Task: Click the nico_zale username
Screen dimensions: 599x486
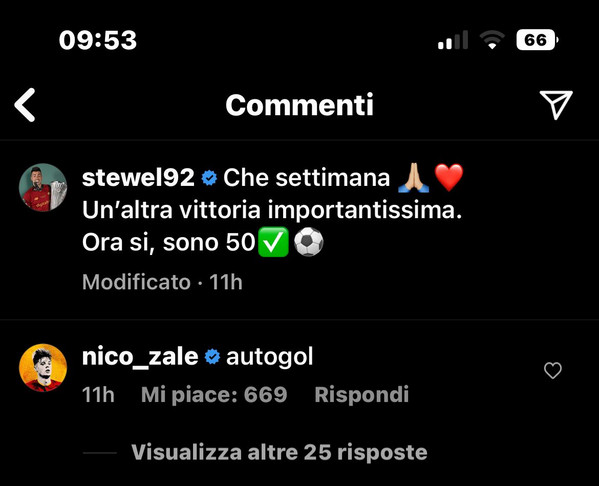Action: [x=140, y=357]
